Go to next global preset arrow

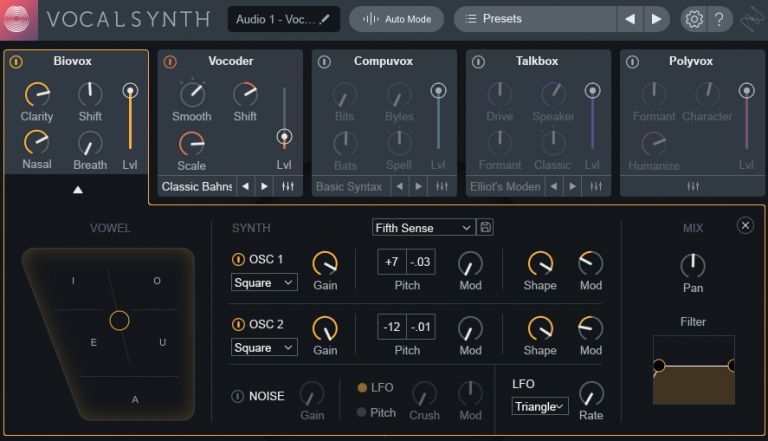(x=656, y=19)
